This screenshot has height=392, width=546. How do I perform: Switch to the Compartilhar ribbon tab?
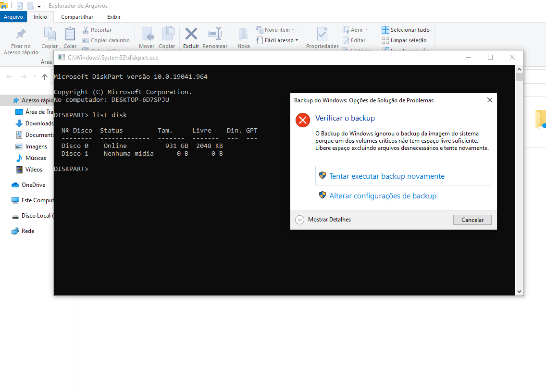tap(77, 17)
